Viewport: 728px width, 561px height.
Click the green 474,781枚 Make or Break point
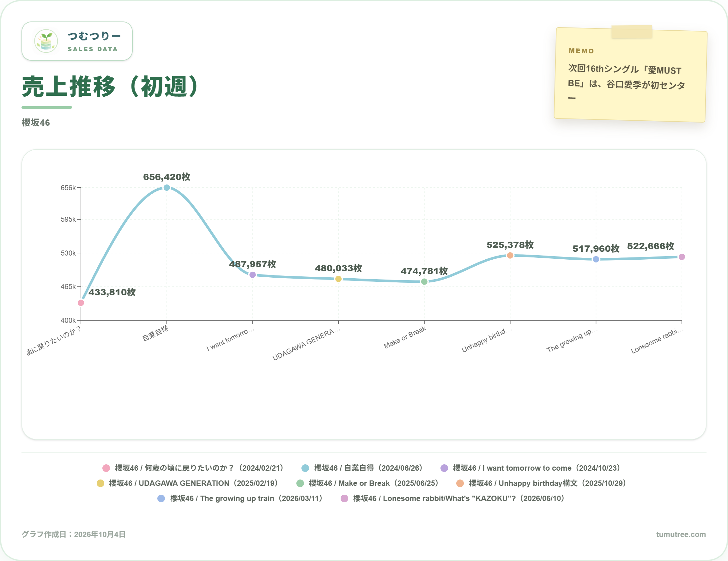coord(424,281)
